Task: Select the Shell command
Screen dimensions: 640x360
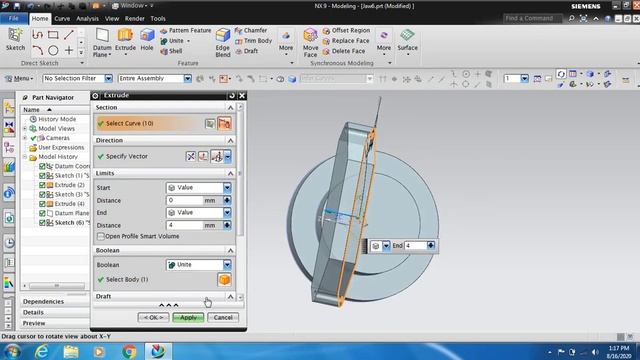Action: click(171, 51)
